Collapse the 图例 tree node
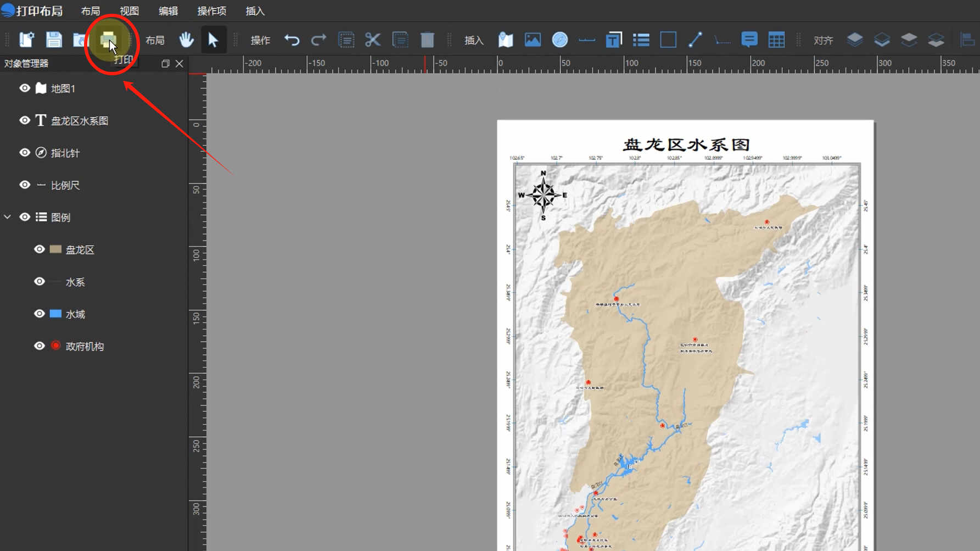This screenshot has height=551, width=980. 8,217
